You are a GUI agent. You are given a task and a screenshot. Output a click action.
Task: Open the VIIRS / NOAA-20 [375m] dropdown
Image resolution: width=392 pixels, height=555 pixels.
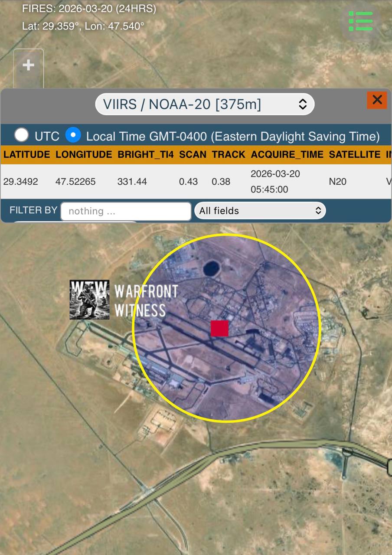click(205, 104)
